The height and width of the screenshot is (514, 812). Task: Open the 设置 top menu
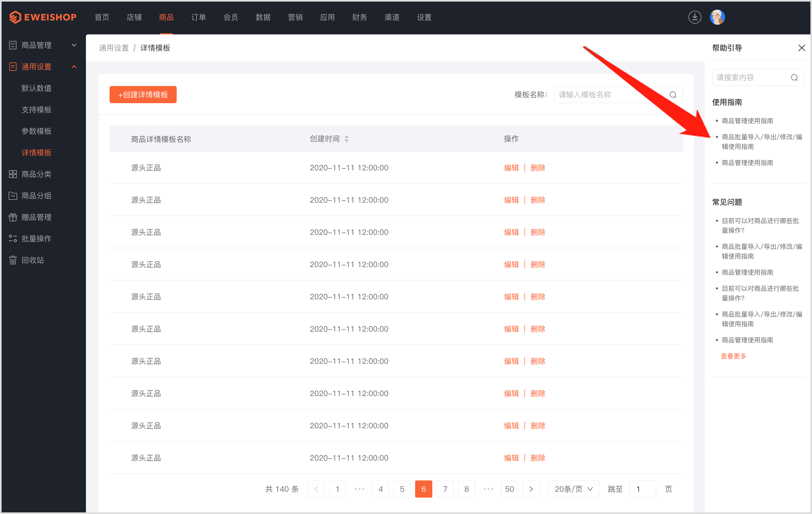tap(424, 17)
